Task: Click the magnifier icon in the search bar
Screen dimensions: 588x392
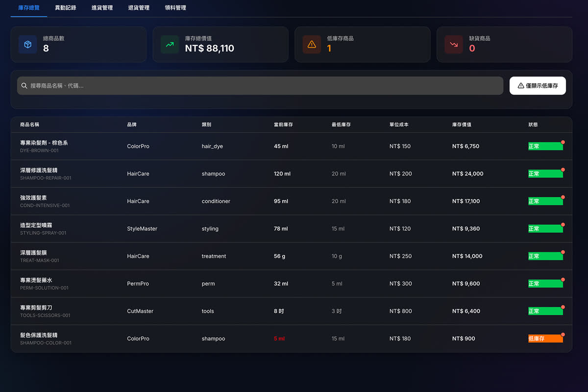Action: [x=24, y=86]
